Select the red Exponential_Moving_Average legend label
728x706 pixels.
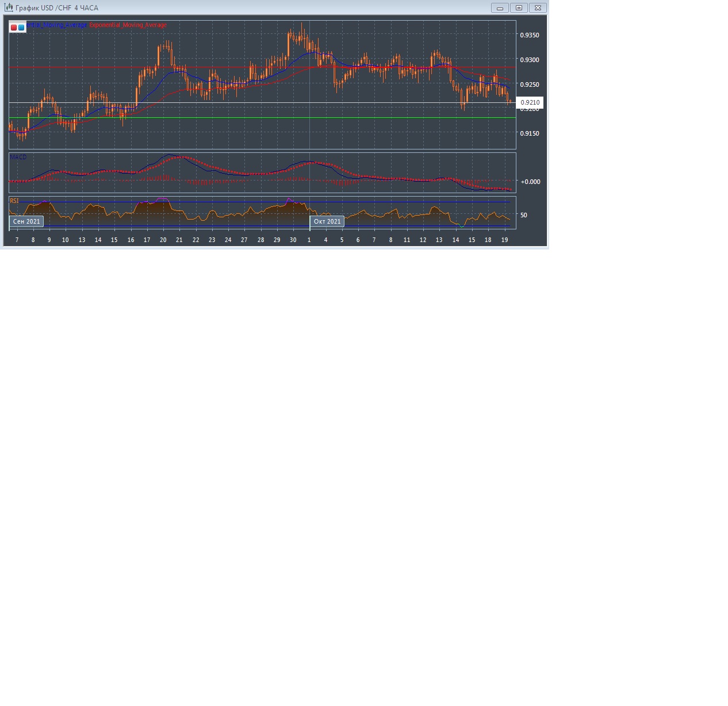pyautogui.click(x=128, y=25)
